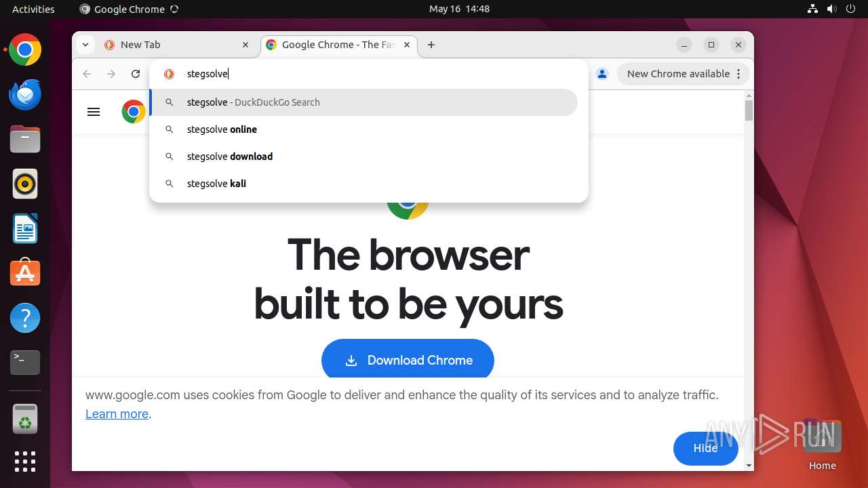Launch Terminal from the dock
This screenshot has height=488, width=868.
click(x=25, y=363)
